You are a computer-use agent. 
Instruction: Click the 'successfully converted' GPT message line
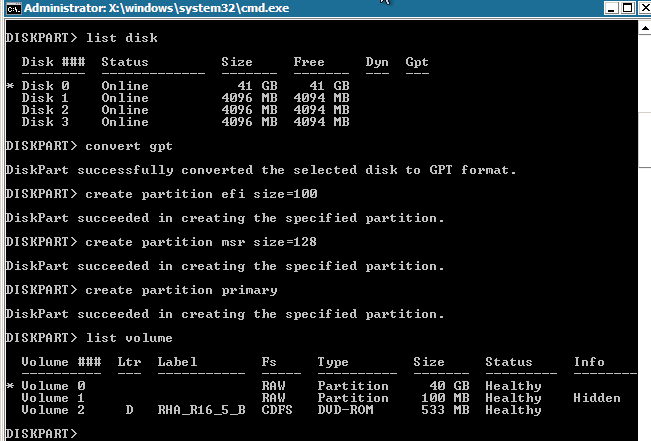pyautogui.click(x=260, y=170)
